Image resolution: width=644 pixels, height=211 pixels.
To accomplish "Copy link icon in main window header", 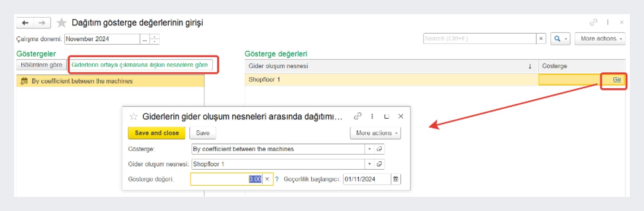I will [593, 22].
